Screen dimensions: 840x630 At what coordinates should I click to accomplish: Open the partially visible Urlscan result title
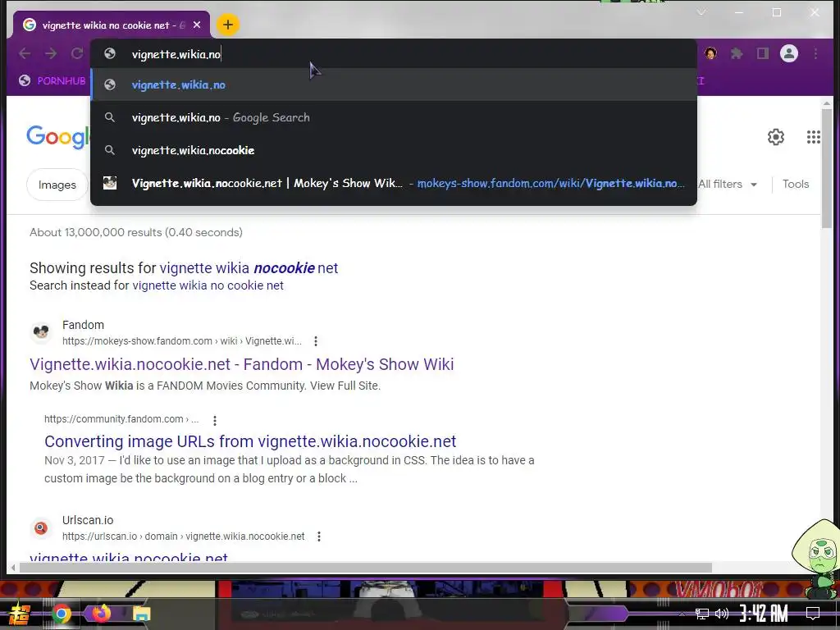pyautogui.click(x=129, y=557)
